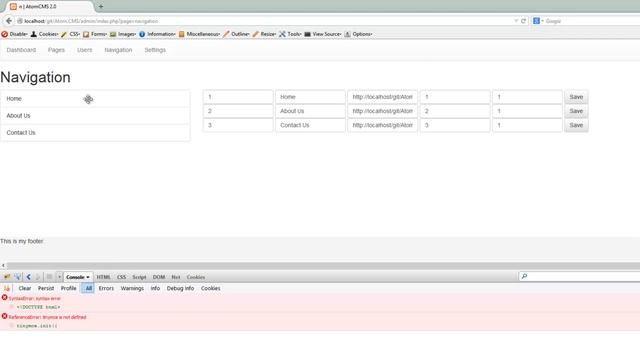Select the All console filter
Image resolution: width=640 pixels, height=360 pixels.
(88, 288)
